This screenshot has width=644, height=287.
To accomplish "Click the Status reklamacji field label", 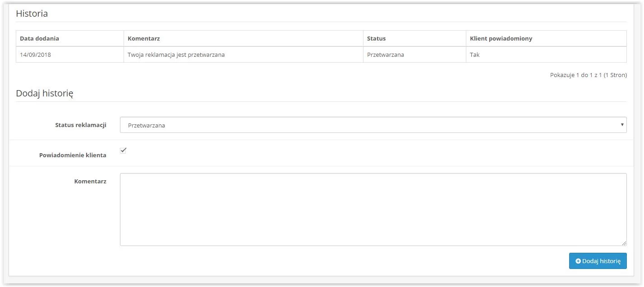I will [x=81, y=125].
